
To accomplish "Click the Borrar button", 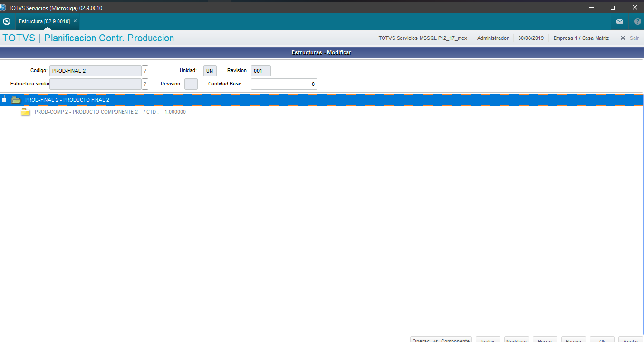I will click(545, 339).
